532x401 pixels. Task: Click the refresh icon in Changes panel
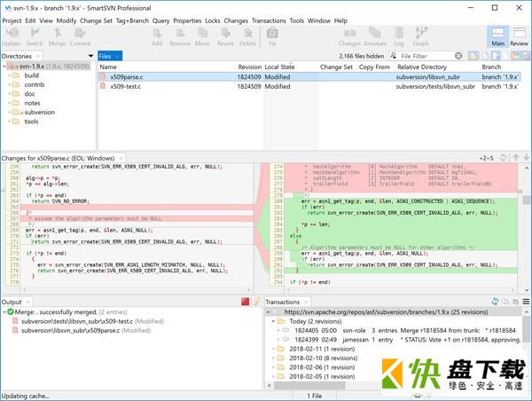tap(504, 158)
